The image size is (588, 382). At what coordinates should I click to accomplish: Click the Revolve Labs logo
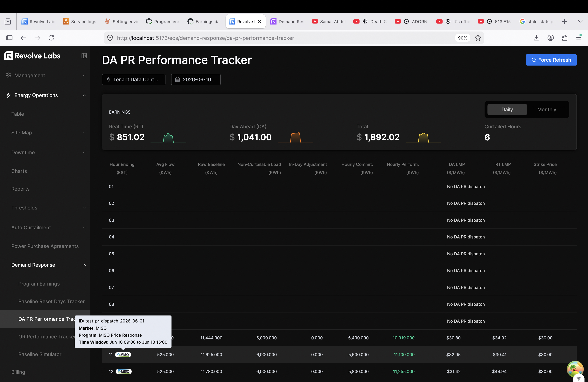[32, 56]
